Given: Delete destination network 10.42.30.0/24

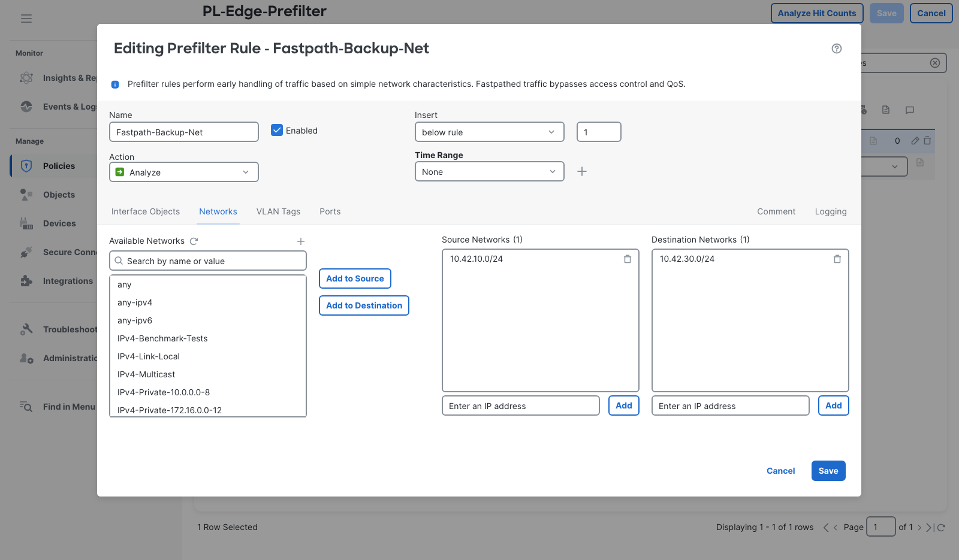Looking at the screenshot, I should pos(837,259).
